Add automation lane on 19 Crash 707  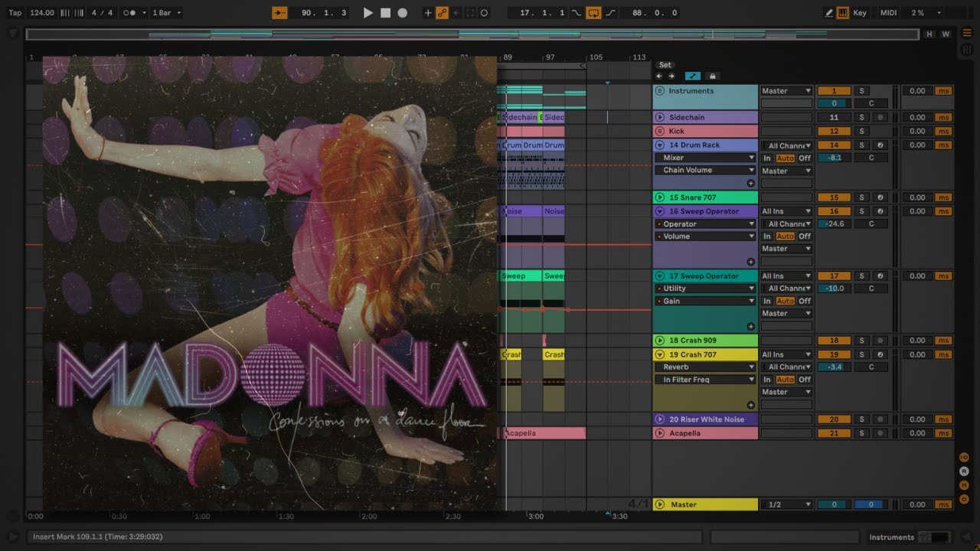750,406
